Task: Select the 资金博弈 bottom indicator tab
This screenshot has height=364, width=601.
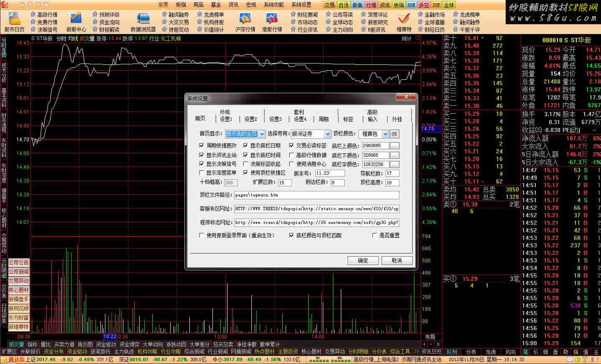Action: pos(130,344)
